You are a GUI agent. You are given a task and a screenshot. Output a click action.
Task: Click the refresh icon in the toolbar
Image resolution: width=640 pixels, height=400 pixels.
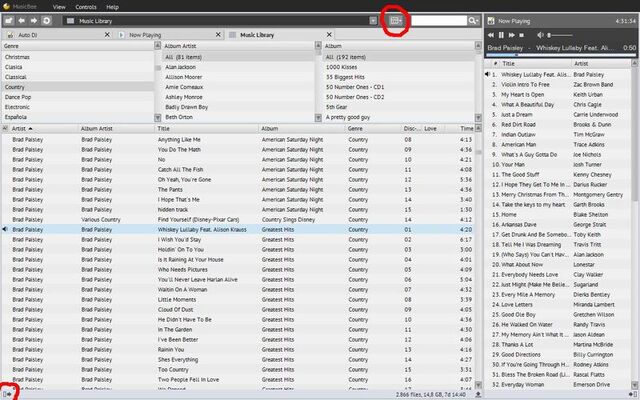coord(47,20)
